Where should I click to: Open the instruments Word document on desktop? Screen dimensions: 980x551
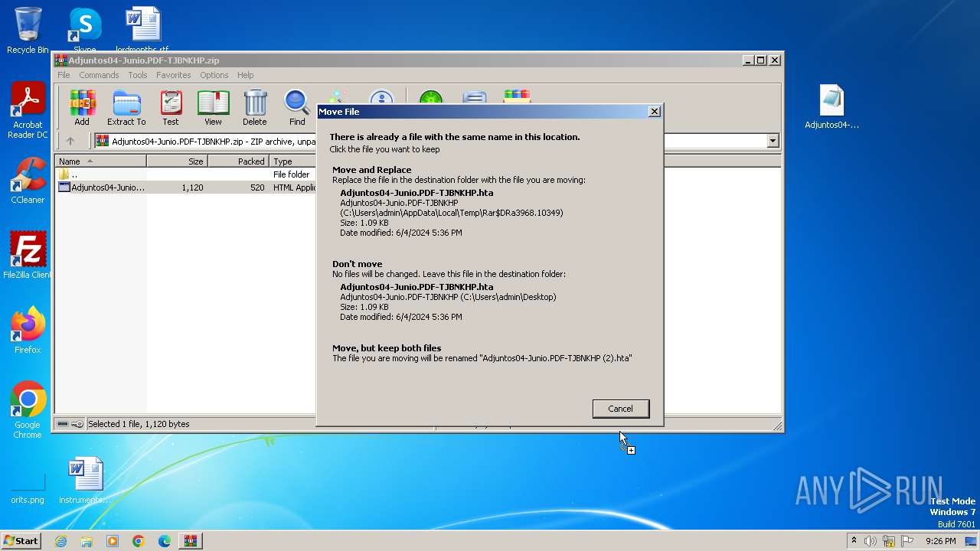click(84, 481)
